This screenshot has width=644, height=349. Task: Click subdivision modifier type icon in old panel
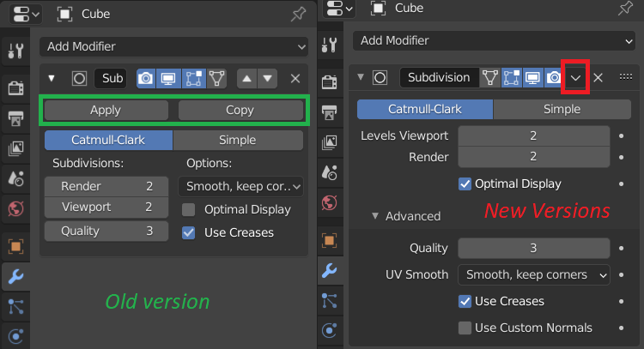pos(79,78)
